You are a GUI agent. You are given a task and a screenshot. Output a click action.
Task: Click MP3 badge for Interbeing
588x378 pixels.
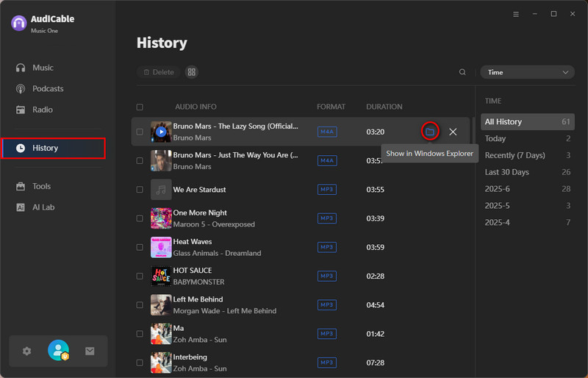click(x=327, y=363)
